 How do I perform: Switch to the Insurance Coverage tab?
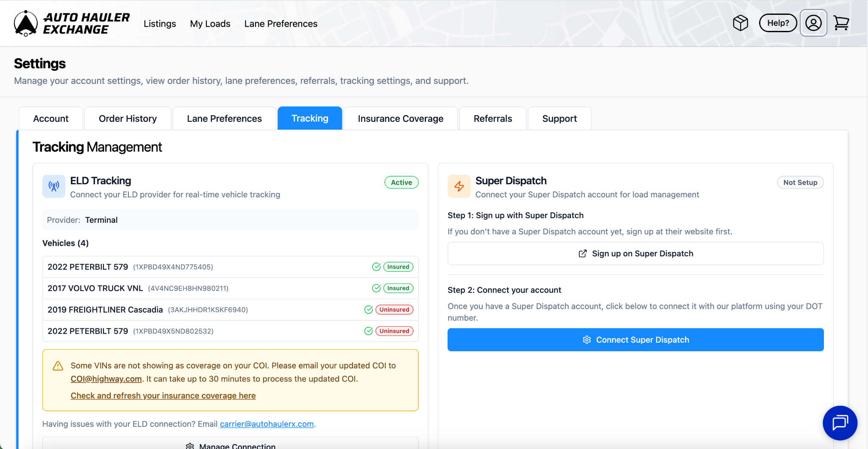(400, 119)
